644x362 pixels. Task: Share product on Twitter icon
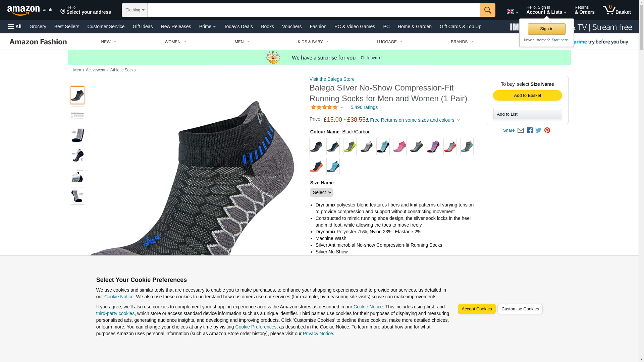[x=538, y=130]
